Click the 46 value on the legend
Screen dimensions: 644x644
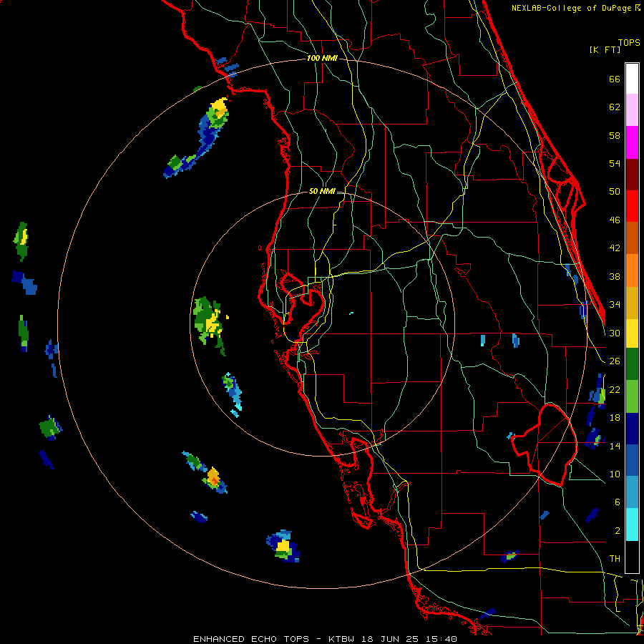(615, 220)
